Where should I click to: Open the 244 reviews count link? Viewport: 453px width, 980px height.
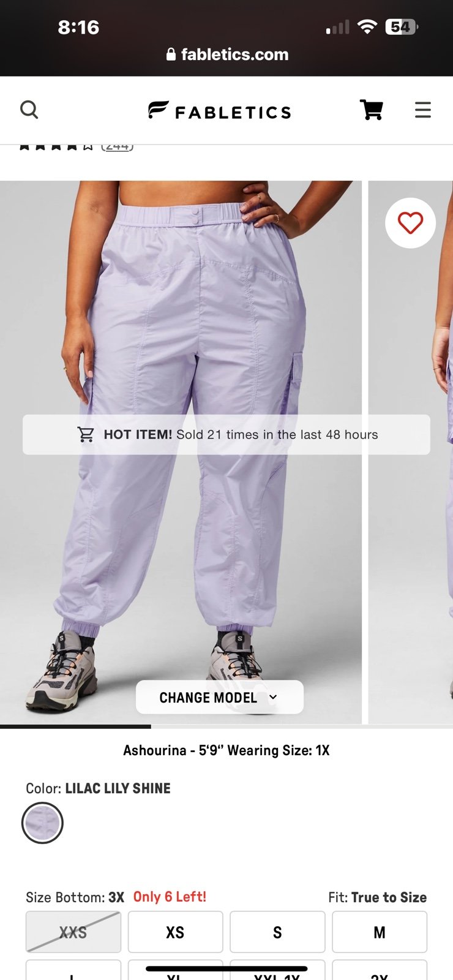point(117,146)
